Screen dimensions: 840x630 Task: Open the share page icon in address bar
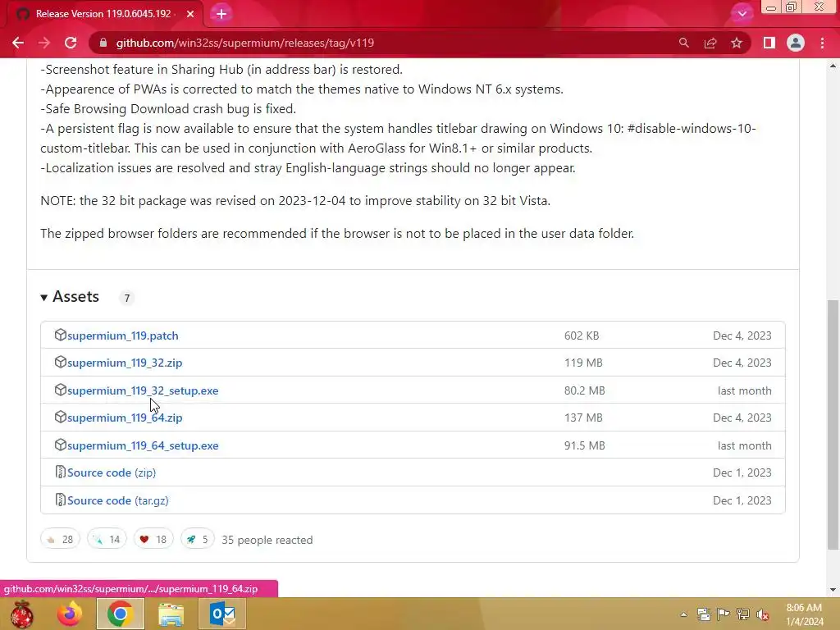(x=710, y=43)
